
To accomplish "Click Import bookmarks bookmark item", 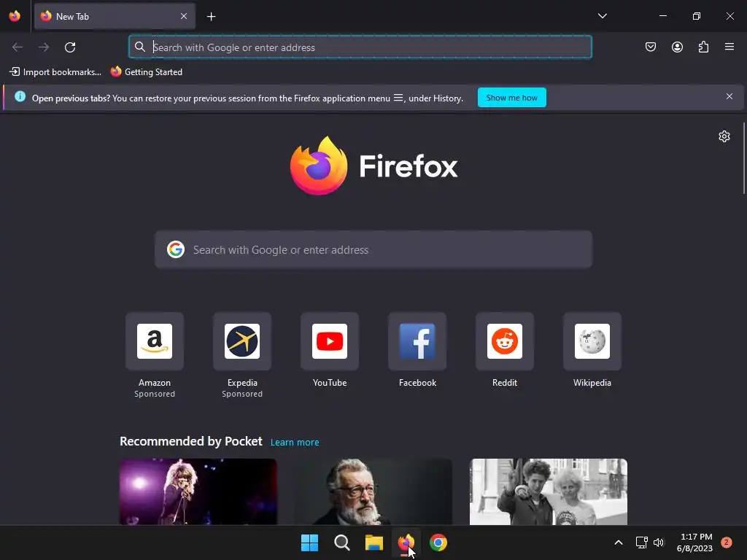I will [x=55, y=72].
